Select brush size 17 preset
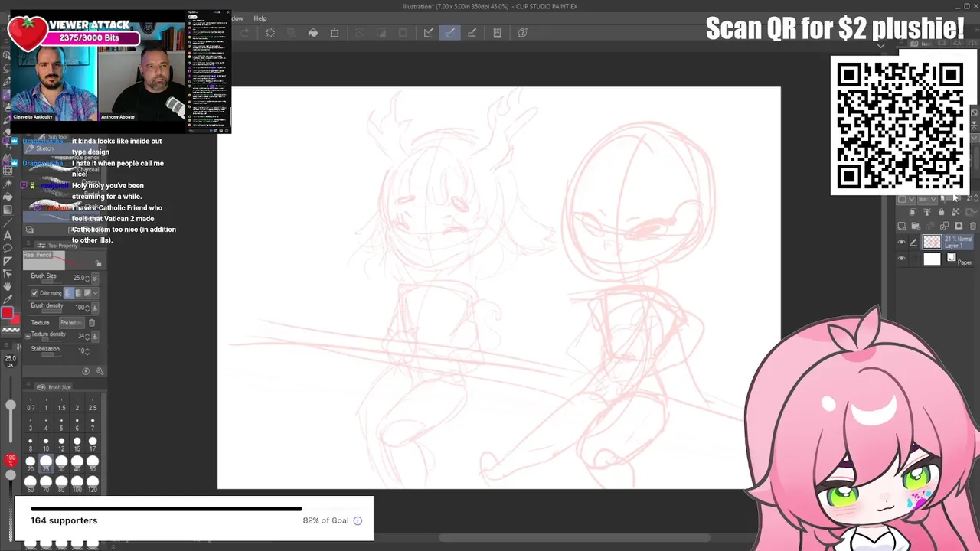This screenshot has height=551, width=980. 93,443
